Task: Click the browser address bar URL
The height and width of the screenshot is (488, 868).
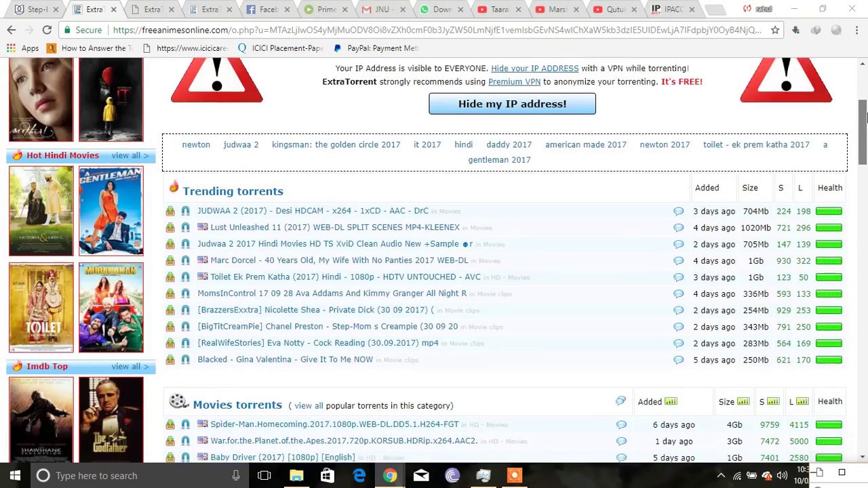Action: [437, 30]
